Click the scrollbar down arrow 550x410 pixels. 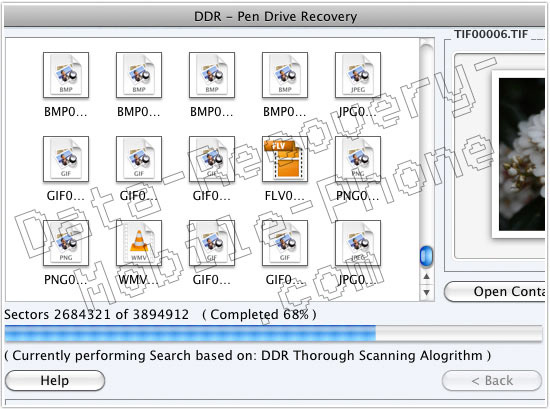pyautogui.click(x=427, y=292)
